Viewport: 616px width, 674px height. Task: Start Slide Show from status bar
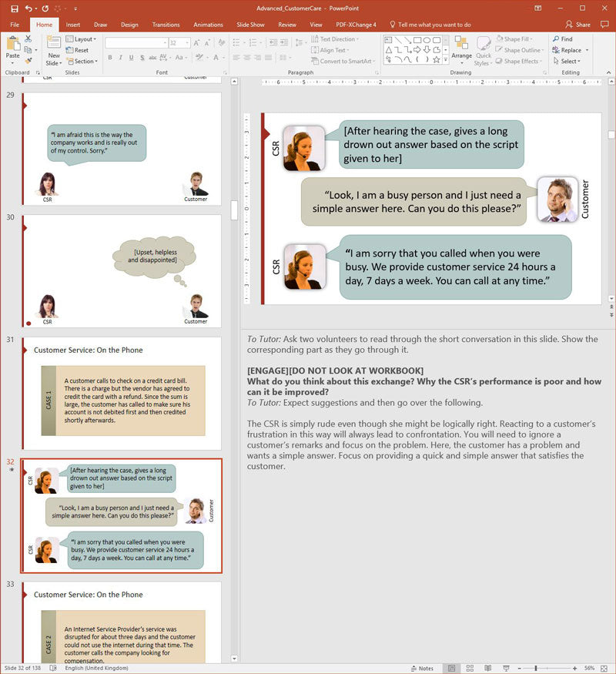click(506, 668)
